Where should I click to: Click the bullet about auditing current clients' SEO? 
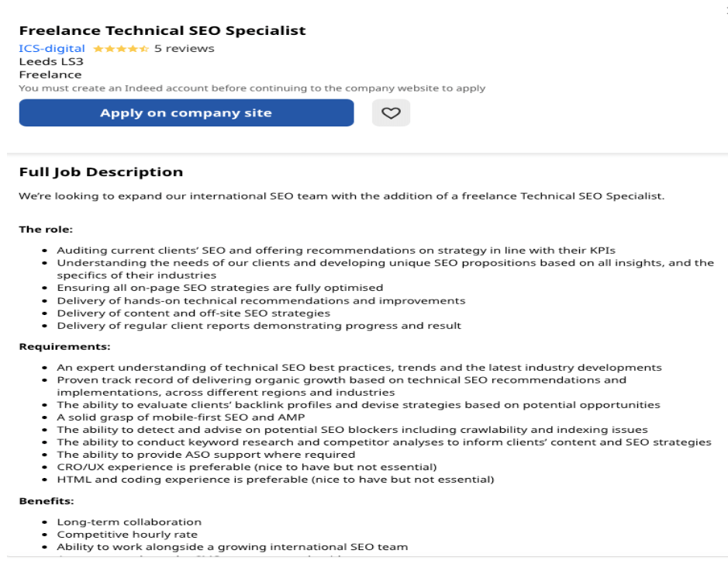click(336, 251)
